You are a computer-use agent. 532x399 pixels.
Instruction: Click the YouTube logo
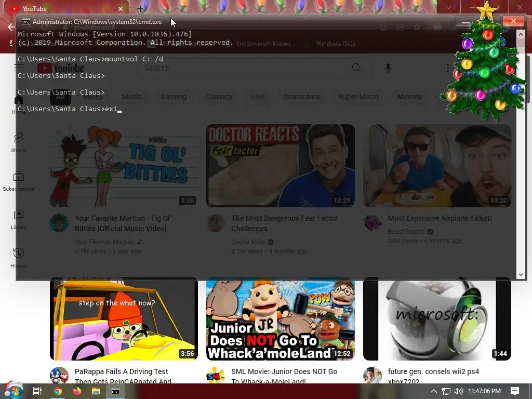61,68
